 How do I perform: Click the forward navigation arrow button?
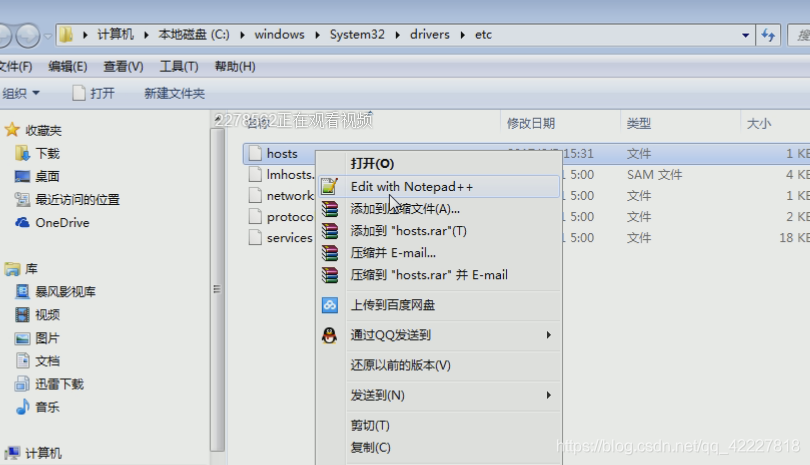27,36
